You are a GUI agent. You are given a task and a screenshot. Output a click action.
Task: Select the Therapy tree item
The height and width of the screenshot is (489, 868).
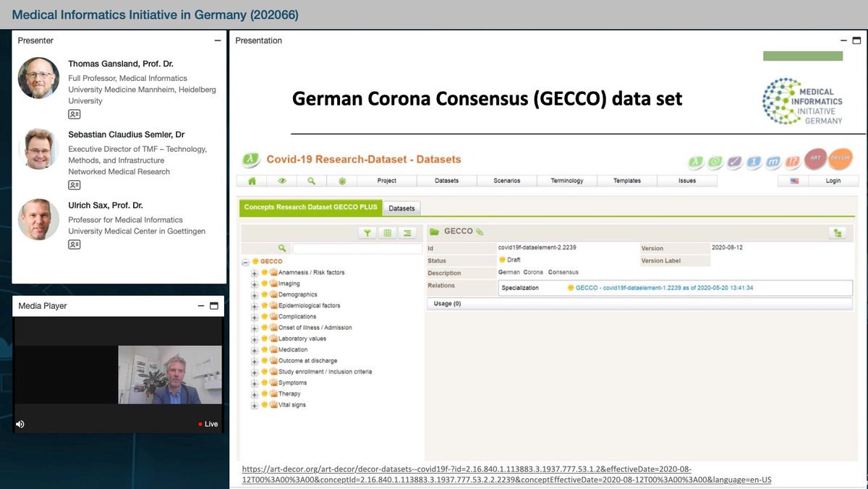point(289,394)
